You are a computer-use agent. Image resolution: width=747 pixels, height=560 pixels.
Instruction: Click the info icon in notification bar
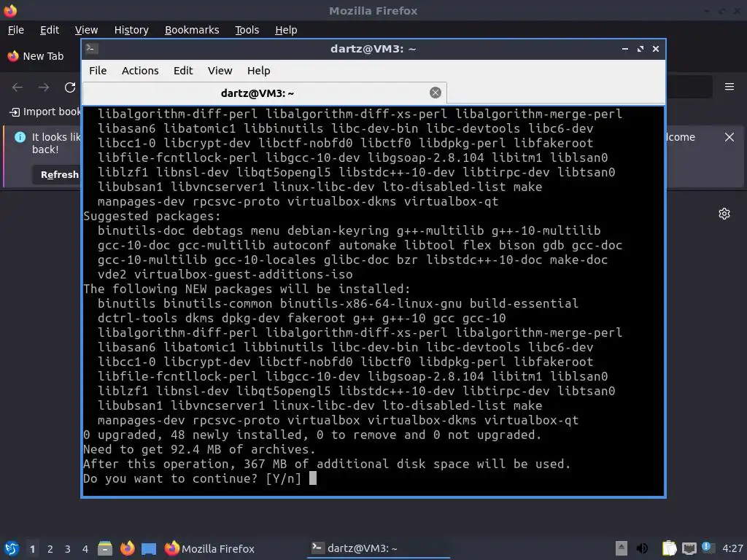point(20,137)
